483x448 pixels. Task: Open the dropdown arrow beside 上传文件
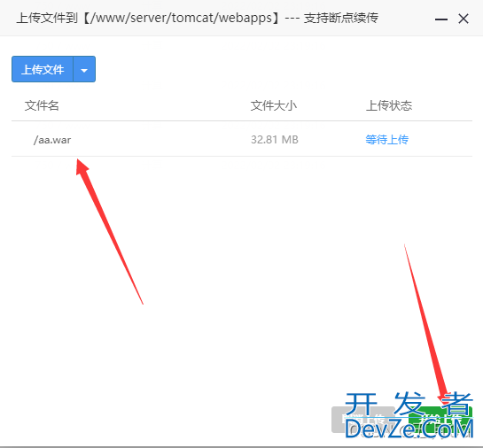[x=84, y=69]
